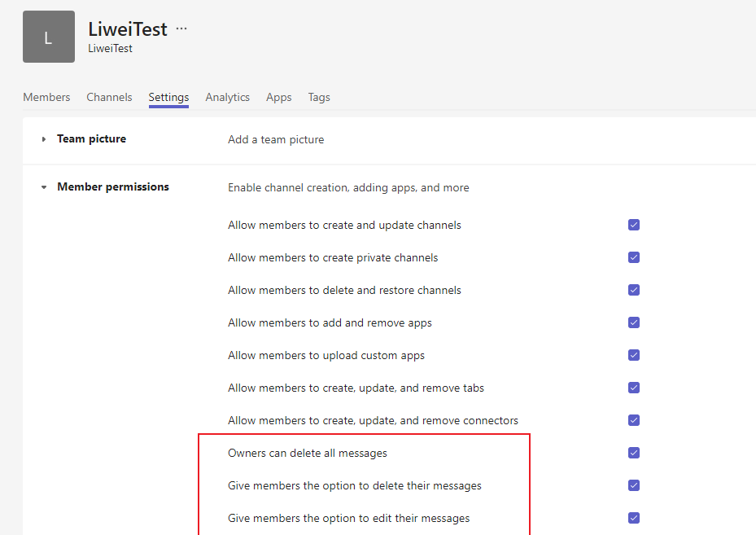The image size is (756, 535).
Task: Collapse the Member permissions section arrow
Action: tap(44, 187)
